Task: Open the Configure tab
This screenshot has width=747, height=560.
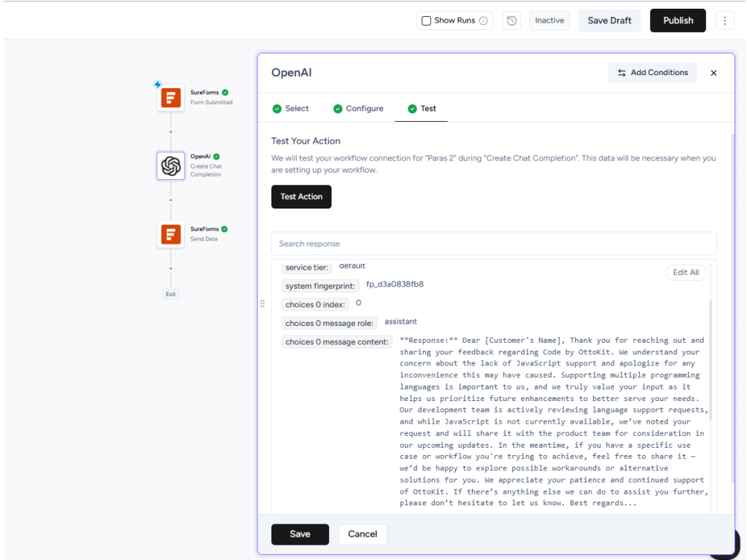Action: (x=357, y=109)
